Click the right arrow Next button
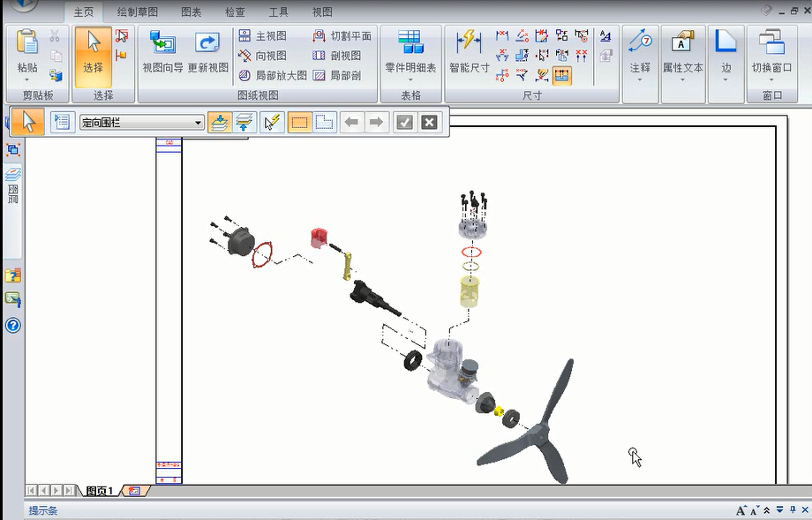Viewport: 812px width, 520px height. (x=377, y=122)
